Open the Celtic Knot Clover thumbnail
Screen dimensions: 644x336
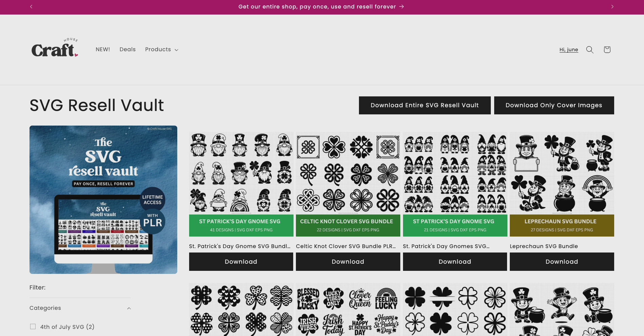[x=348, y=184]
